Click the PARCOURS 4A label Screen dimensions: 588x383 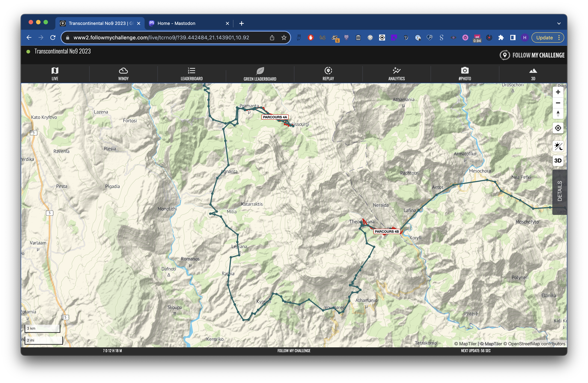point(275,117)
